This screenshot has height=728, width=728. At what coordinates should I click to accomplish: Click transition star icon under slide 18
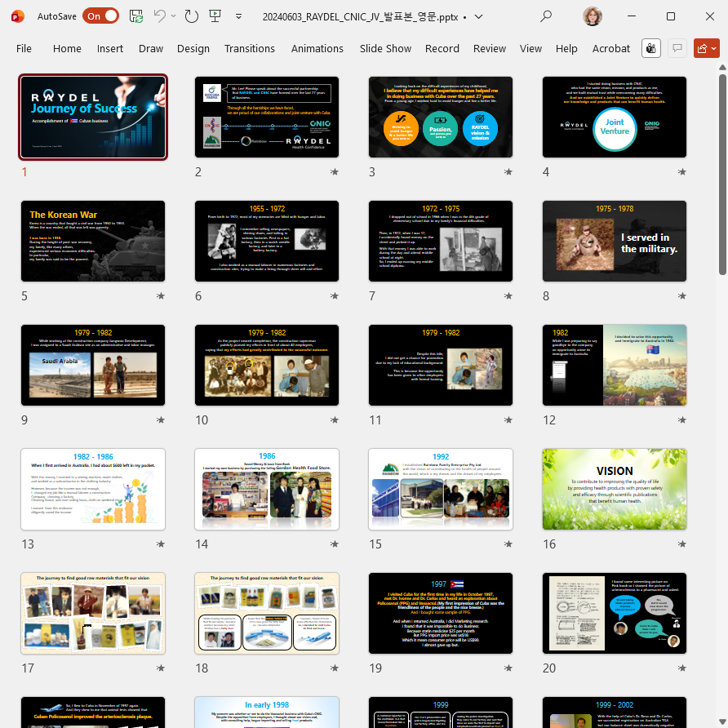(x=335, y=668)
